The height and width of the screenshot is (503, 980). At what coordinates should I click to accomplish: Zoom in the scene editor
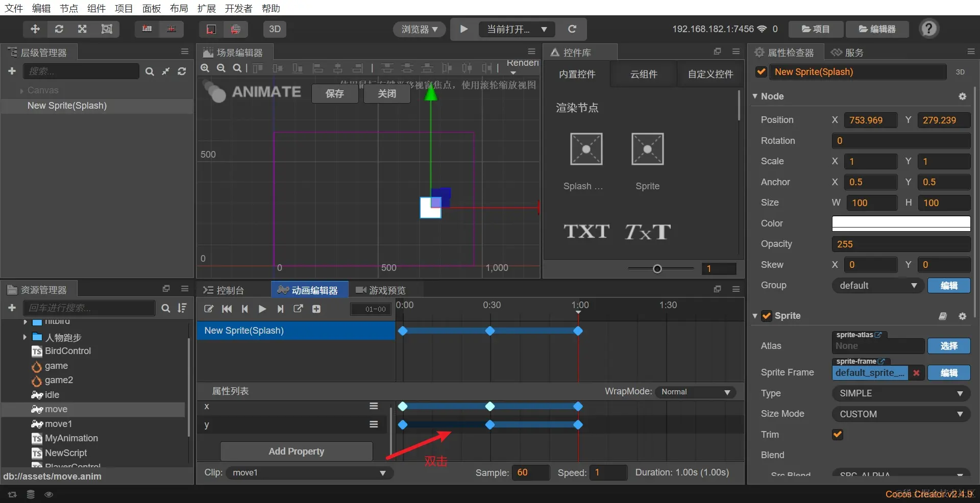click(x=205, y=68)
